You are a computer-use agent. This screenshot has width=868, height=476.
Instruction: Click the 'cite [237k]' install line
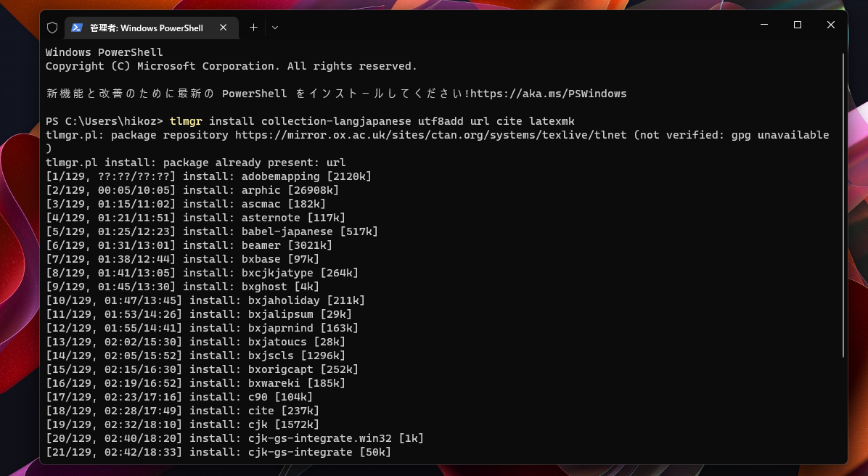click(182, 412)
